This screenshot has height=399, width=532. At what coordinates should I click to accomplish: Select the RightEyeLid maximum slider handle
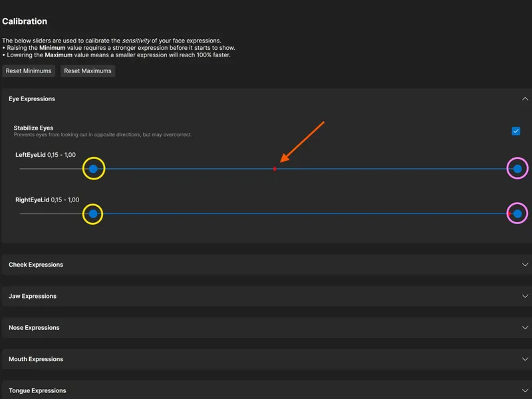(x=517, y=214)
